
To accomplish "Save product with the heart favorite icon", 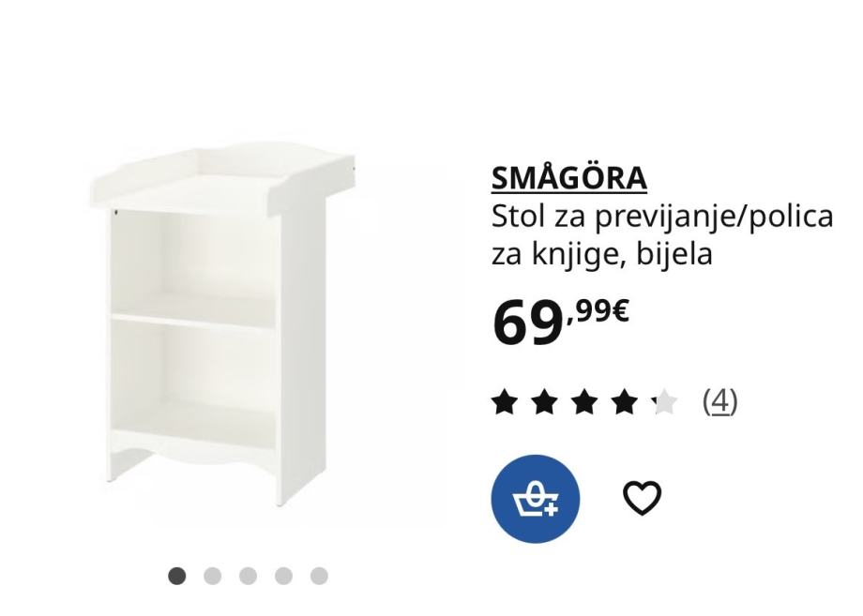I will tap(642, 498).
